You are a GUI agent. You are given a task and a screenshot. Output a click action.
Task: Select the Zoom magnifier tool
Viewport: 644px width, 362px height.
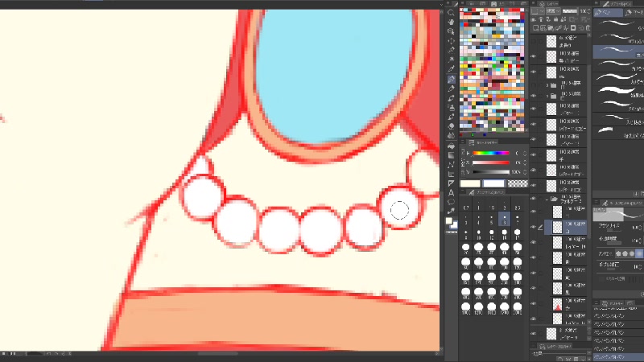pyautogui.click(x=451, y=14)
